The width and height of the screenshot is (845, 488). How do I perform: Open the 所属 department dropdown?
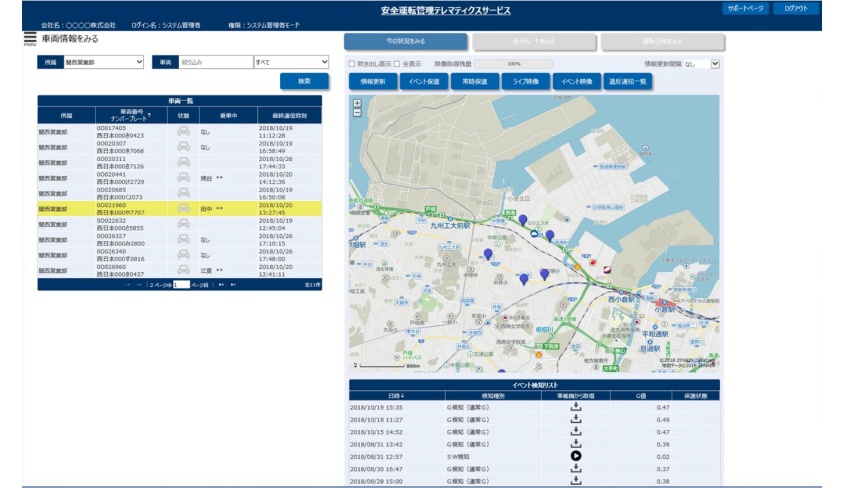(x=103, y=62)
